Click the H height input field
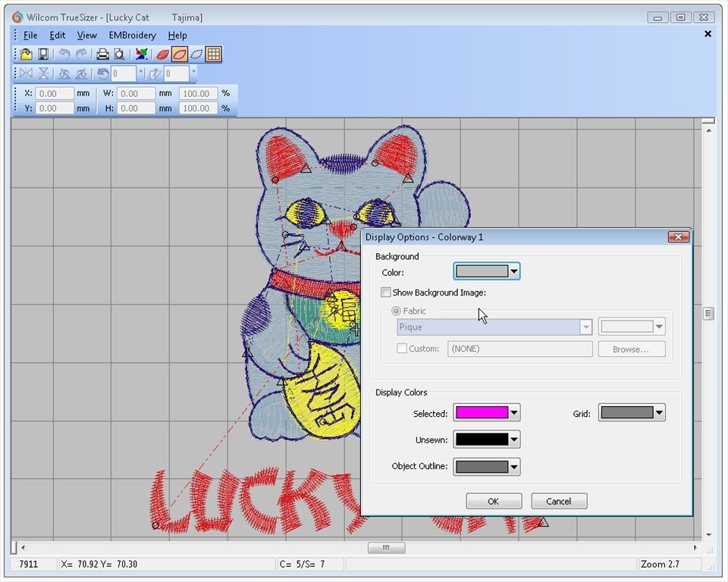This screenshot has width=728, height=582. pyautogui.click(x=136, y=108)
